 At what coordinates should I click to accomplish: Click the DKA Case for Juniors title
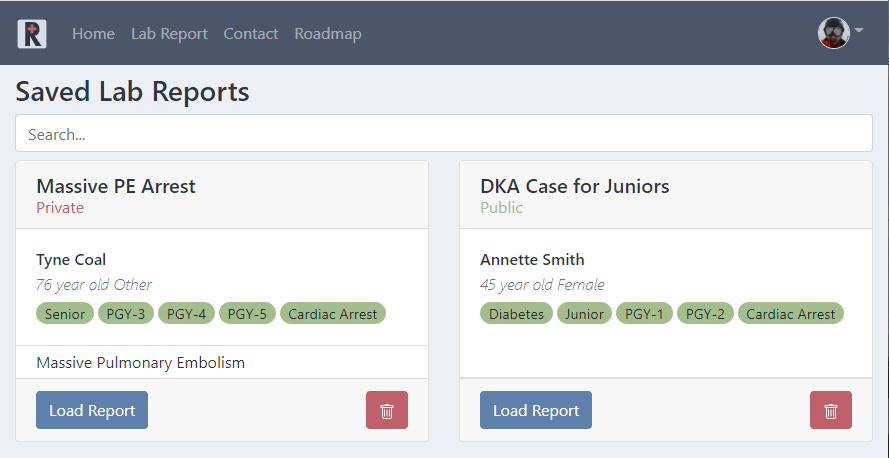click(575, 186)
